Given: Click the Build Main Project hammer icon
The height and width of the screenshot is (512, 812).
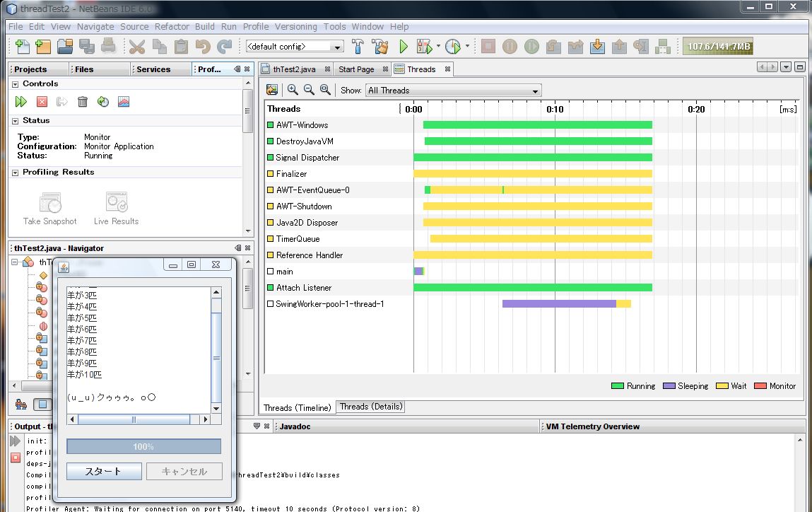Looking at the screenshot, I should tap(358, 47).
